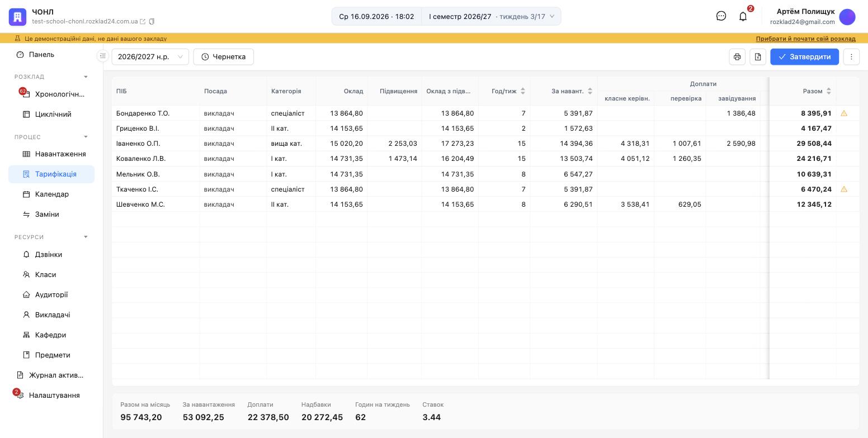Click the Затвердити button
Screen dimensions: 868x438
tap(804, 57)
